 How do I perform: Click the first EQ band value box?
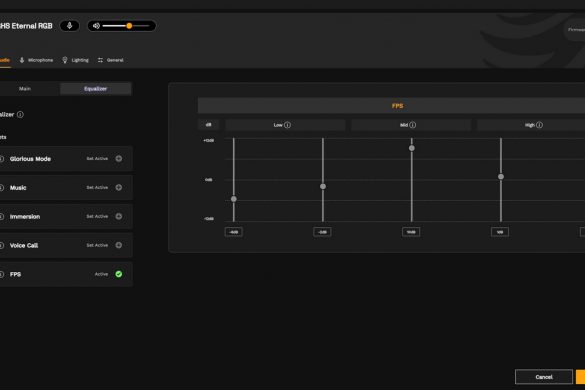click(234, 232)
